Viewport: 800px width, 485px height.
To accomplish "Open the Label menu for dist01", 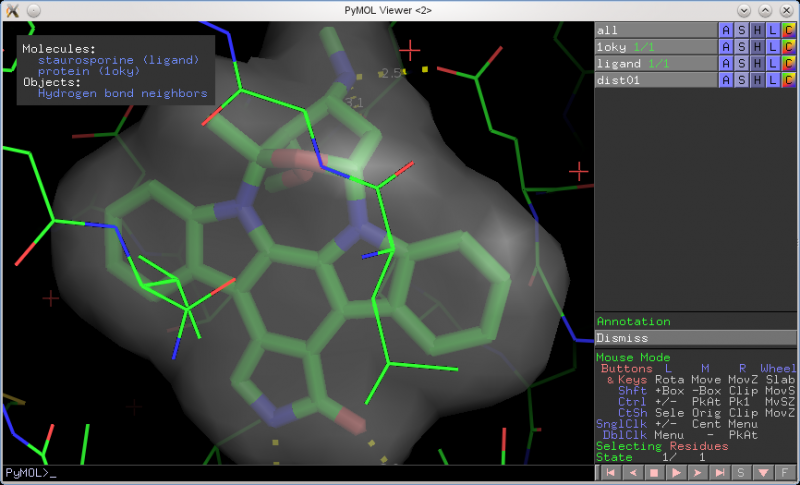I will [773, 79].
